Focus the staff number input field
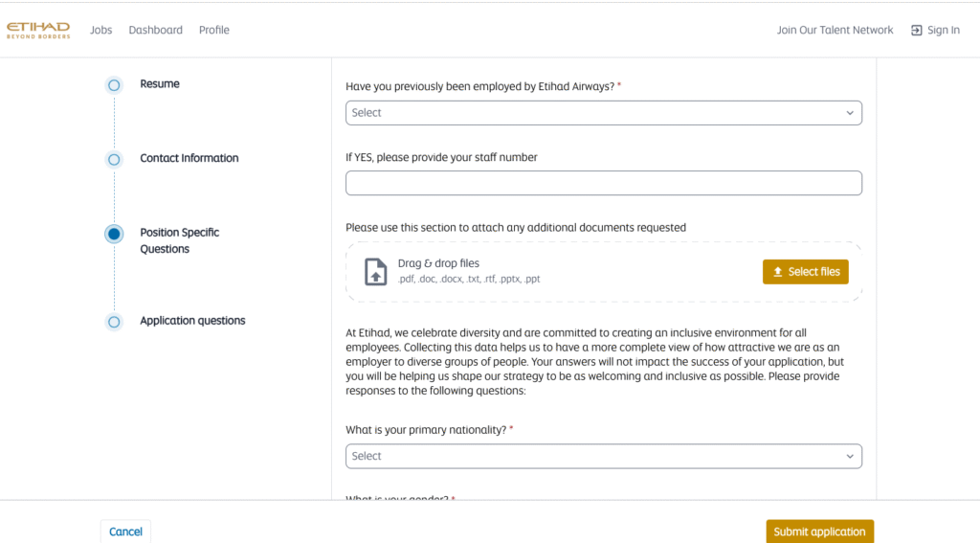 [603, 183]
